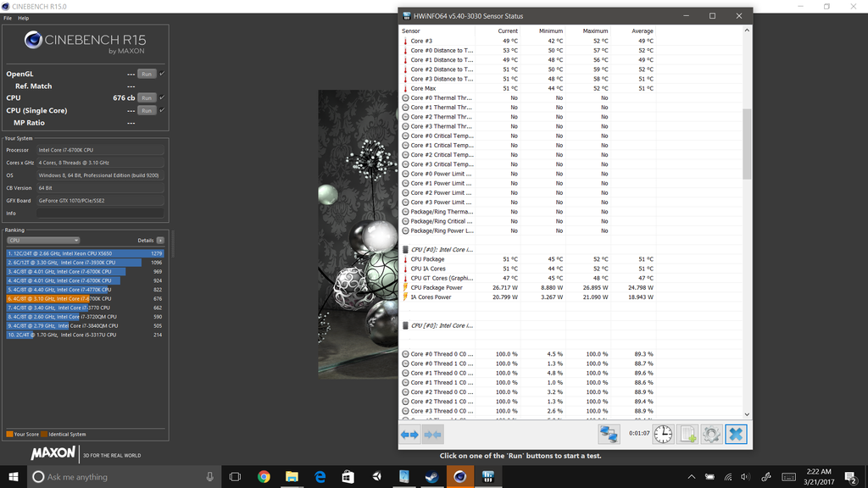Toggle the CPU test checkmark
The image size is (868, 488).
(x=162, y=97)
